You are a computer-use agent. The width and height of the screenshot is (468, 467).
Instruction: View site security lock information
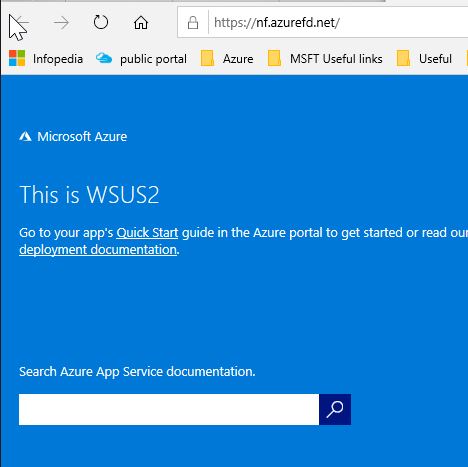coord(193,23)
